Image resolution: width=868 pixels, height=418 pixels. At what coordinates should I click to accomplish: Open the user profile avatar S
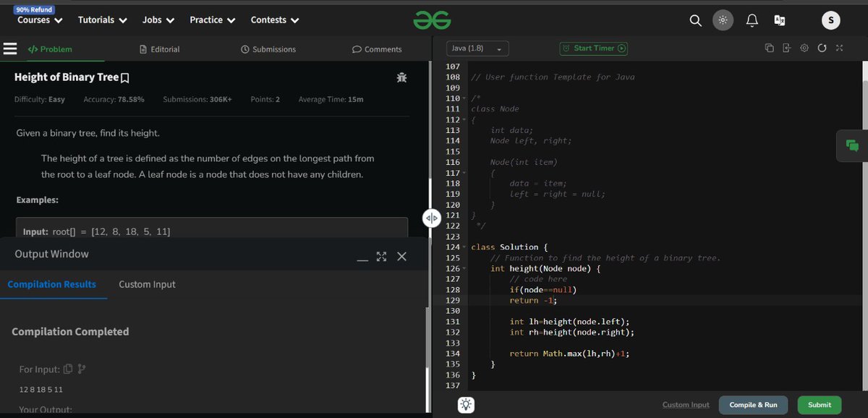click(830, 20)
